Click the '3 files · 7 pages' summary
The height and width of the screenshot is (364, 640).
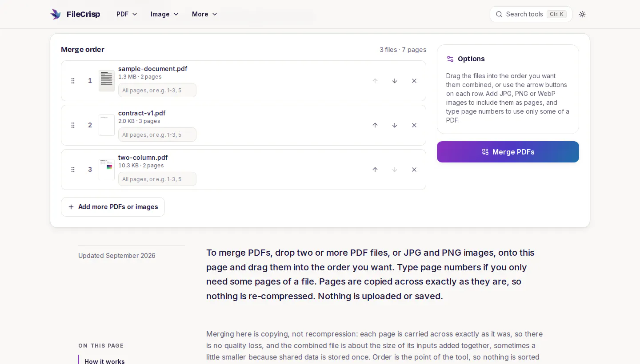click(403, 50)
